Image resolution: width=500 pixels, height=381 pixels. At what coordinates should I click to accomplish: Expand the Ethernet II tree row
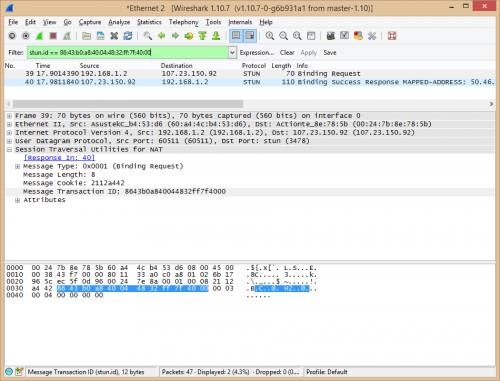point(9,124)
